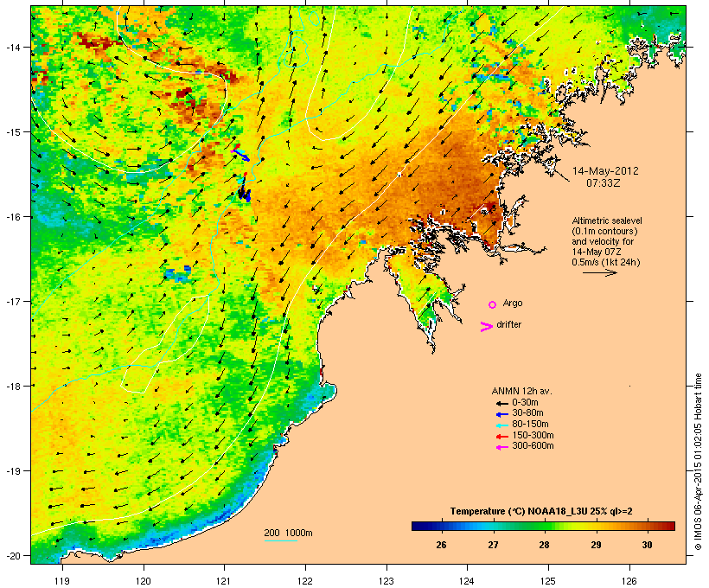The width and height of the screenshot is (709, 588).
Task: Click the green 28°C region of colorbar
Action: tap(545, 526)
